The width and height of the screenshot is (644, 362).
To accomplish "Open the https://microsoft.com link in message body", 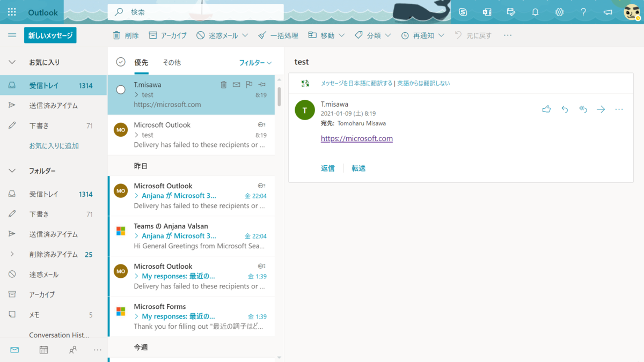I will pos(357,138).
